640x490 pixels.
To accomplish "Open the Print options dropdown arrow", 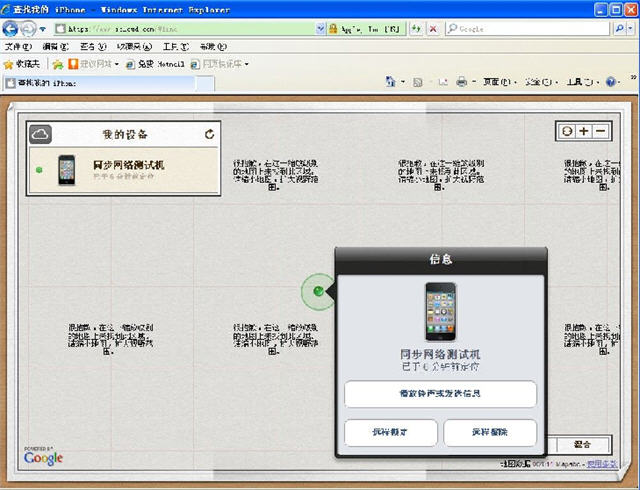I will point(474,82).
